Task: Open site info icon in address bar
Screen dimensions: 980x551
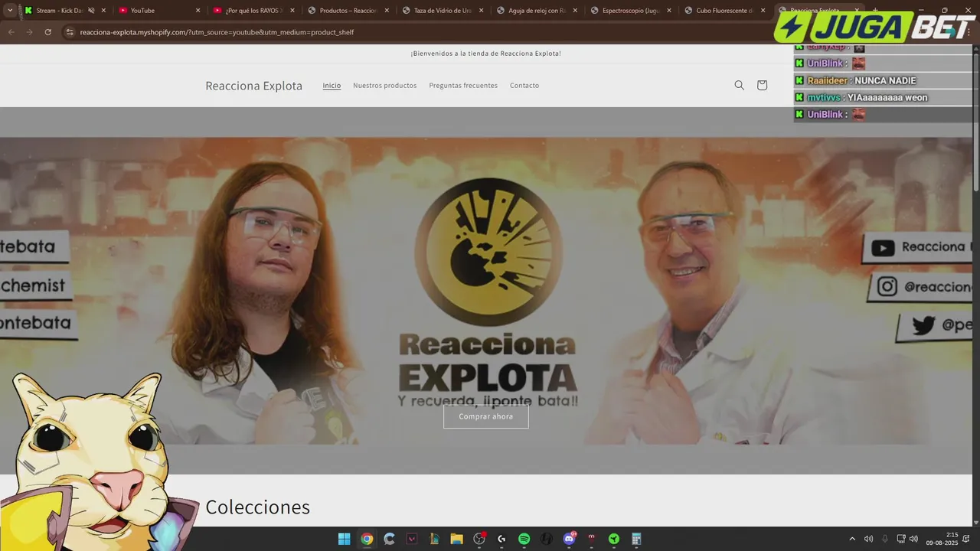Action: [70, 32]
